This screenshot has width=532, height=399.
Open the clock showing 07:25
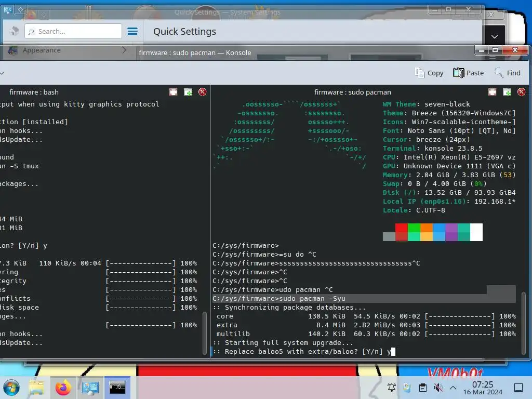point(483,388)
